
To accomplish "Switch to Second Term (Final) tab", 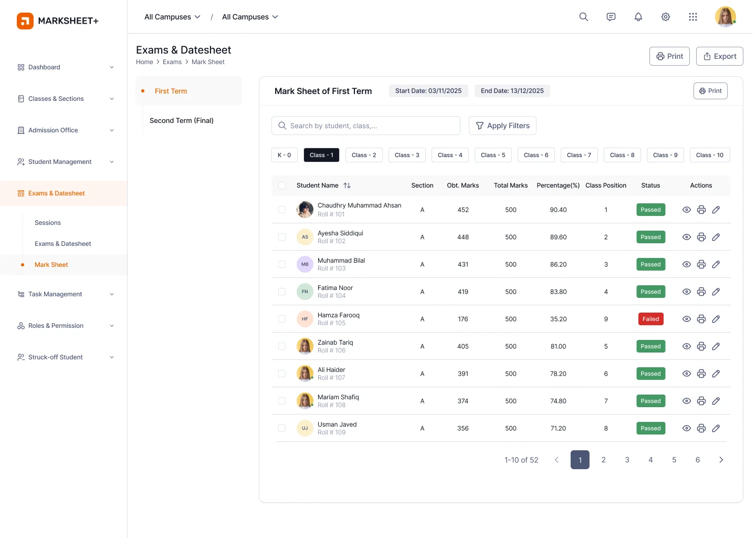I will click(182, 121).
